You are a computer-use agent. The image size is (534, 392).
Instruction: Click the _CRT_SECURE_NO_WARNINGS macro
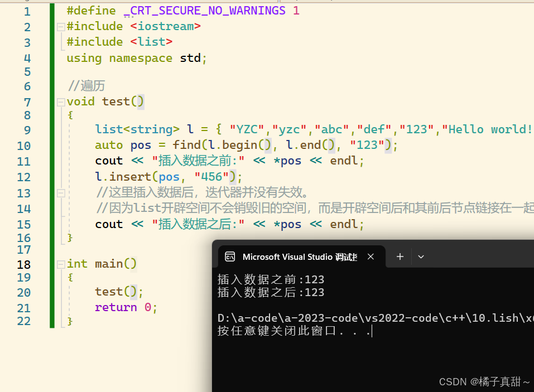[205, 11]
